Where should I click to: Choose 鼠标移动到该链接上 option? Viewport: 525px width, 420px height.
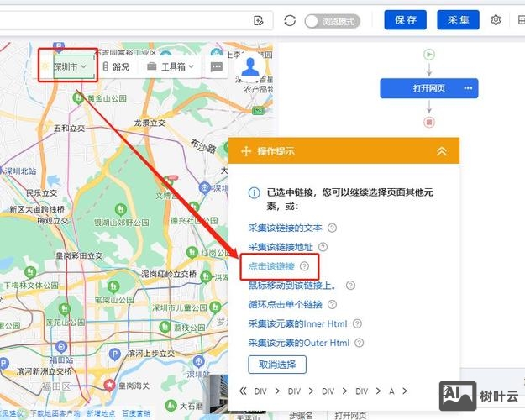291,286
